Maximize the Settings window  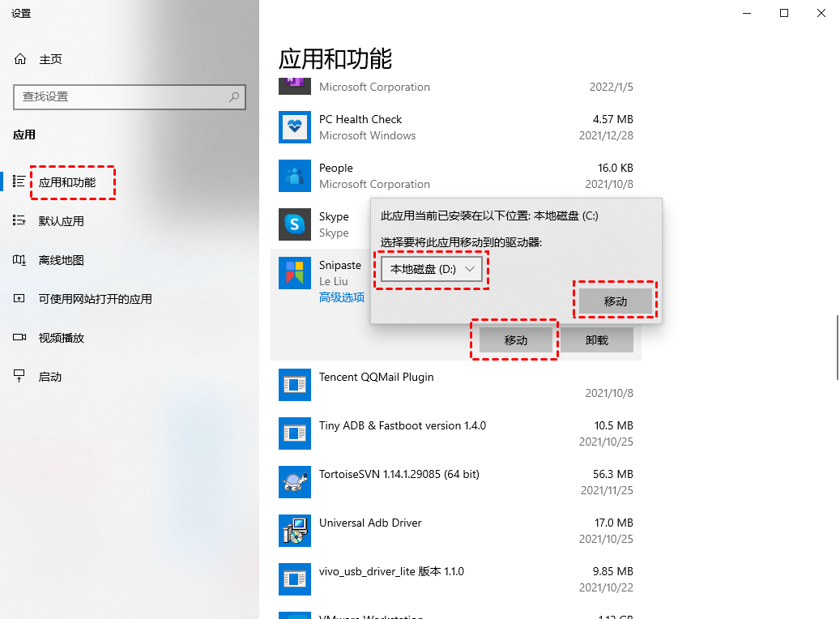pyautogui.click(x=784, y=13)
